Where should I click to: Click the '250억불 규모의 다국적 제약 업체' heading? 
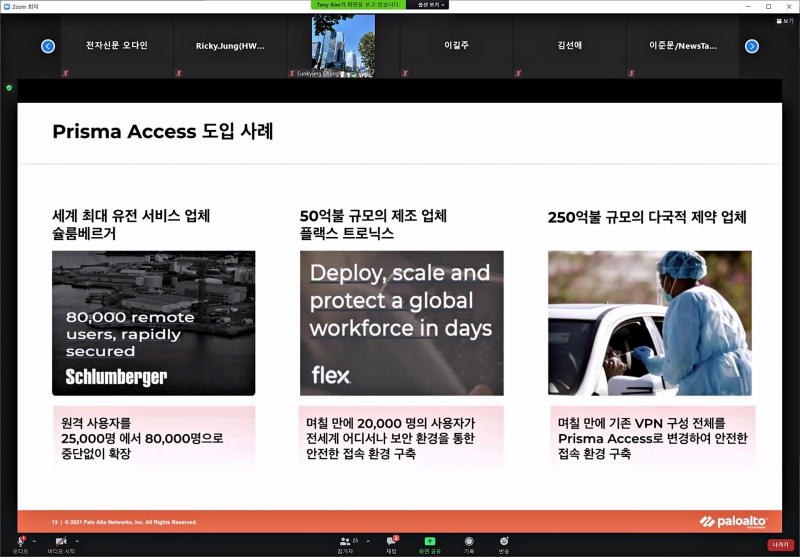(x=647, y=217)
